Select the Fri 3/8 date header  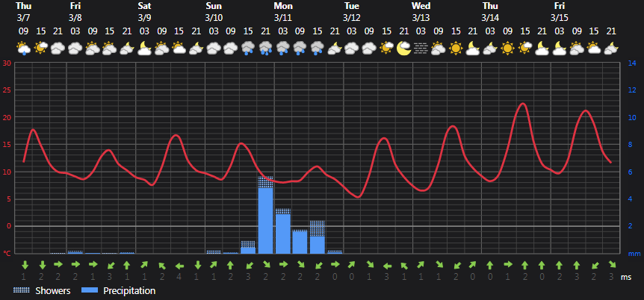coord(75,12)
